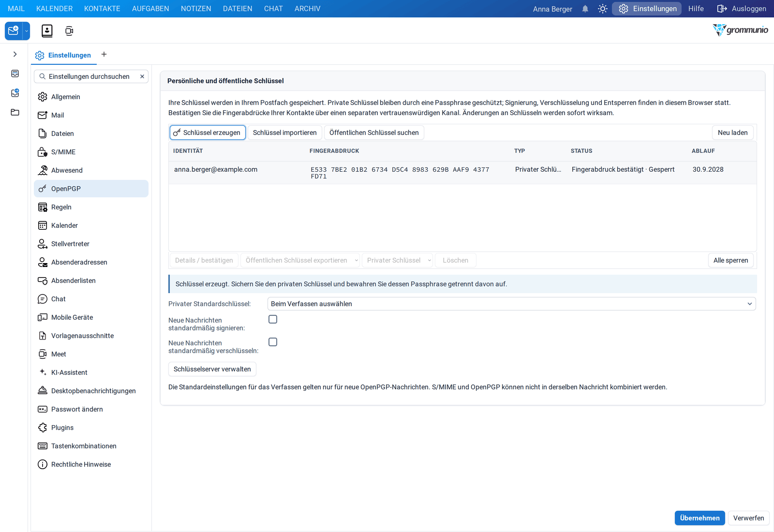774x532 pixels.
Task: Click Schlüssel importieren button
Action: pos(285,133)
